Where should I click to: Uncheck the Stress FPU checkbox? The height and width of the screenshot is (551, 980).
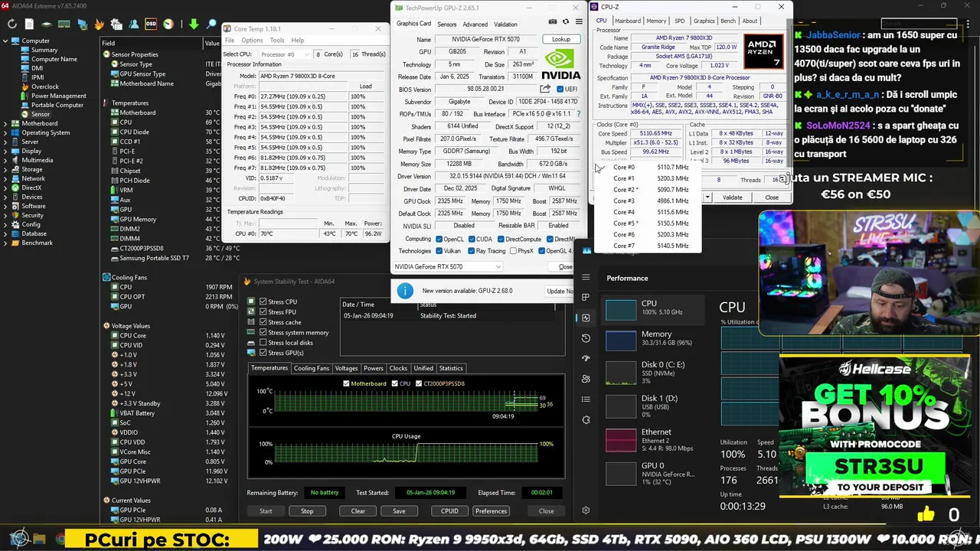click(263, 312)
